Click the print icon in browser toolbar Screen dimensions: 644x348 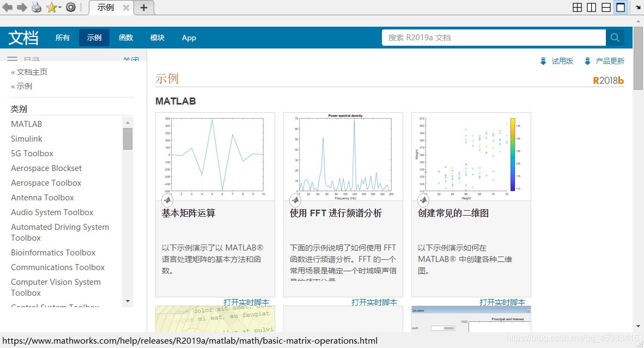pyautogui.click(x=37, y=8)
